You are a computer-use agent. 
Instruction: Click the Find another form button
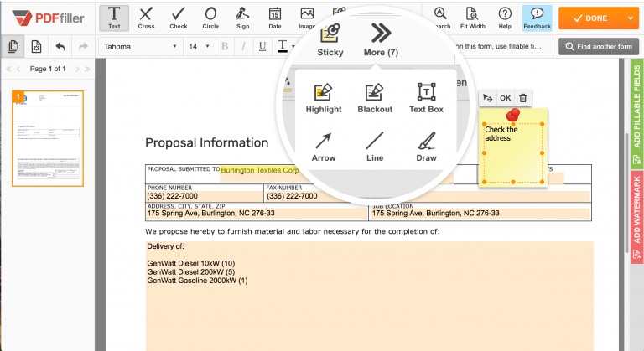click(599, 46)
